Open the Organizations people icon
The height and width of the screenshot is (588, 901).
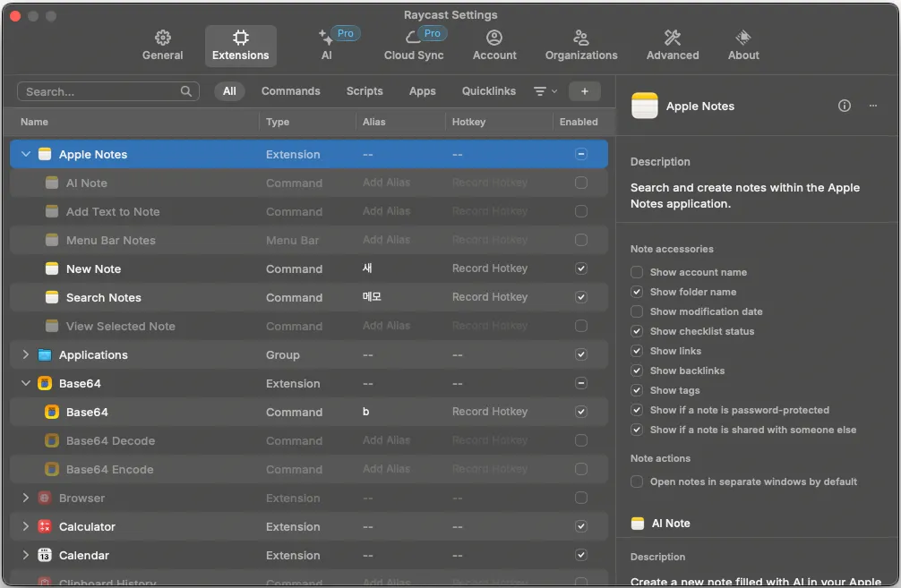(x=580, y=38)
